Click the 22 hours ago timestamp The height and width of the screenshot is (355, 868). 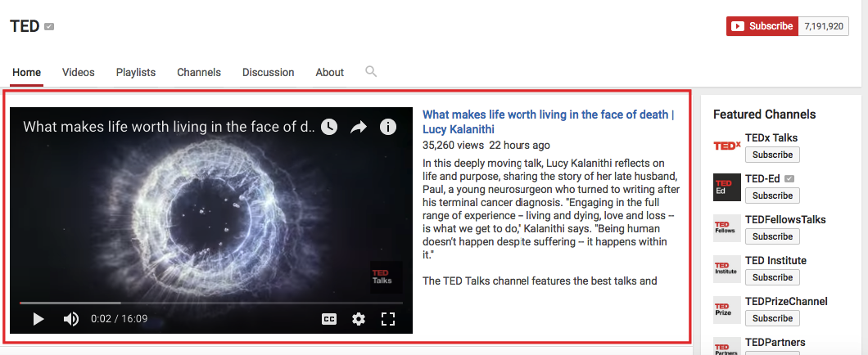click(x=519, y=146)
